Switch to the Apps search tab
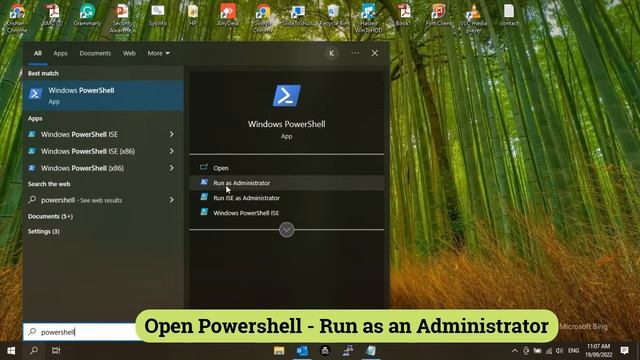The height and width of the screenshot is (360, 640). tap(60, 53)
